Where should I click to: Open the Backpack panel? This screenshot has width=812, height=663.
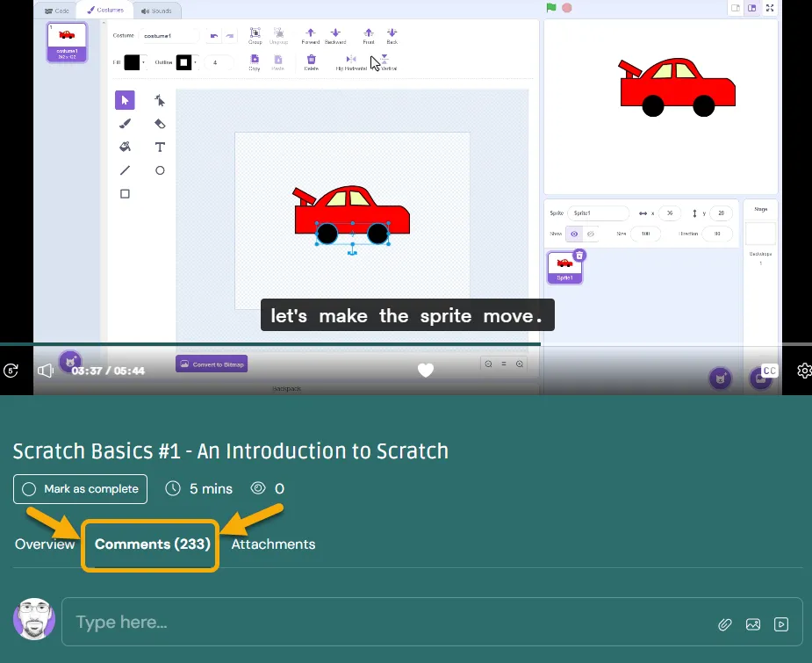[x=286, y=388]
